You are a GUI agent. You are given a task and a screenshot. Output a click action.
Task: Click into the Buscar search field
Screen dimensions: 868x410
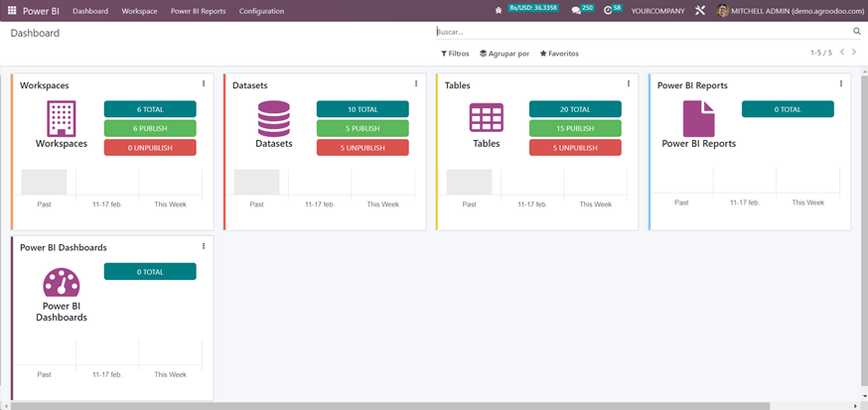click(636, 32)
